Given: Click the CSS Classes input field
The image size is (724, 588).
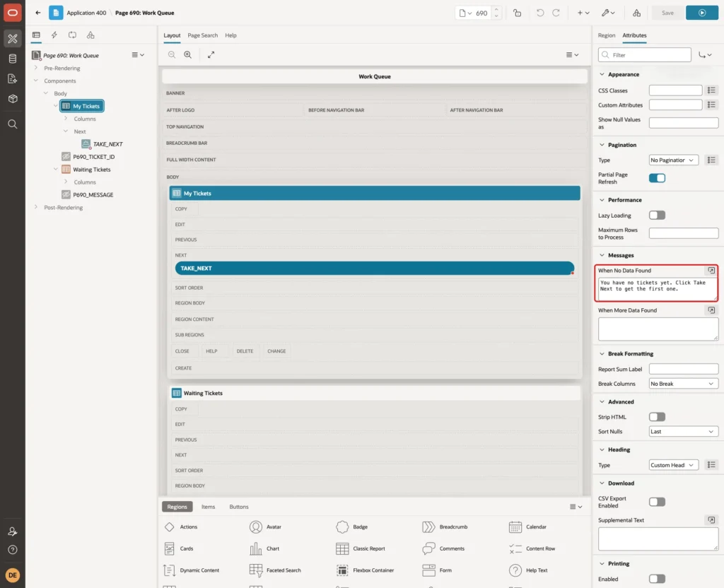Looking at the screenshot, I should pos(675,90).
